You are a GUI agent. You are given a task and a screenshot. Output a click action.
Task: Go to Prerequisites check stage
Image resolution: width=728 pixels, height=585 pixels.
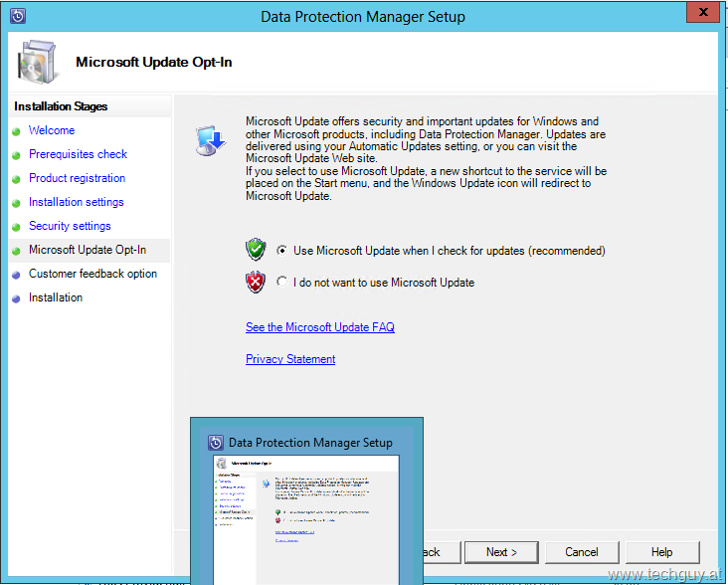pyautogui.click(x=78, y=154)
